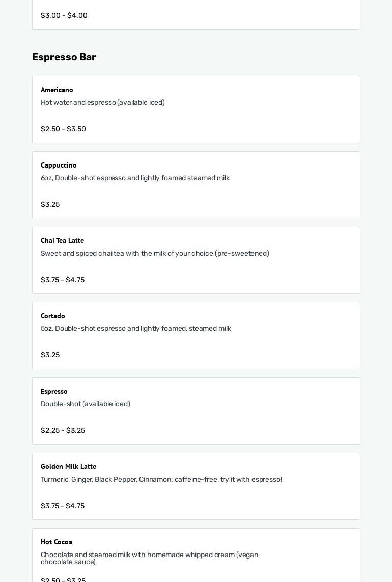Select the Americano price $2.50 - $3.50

(63, 129)
